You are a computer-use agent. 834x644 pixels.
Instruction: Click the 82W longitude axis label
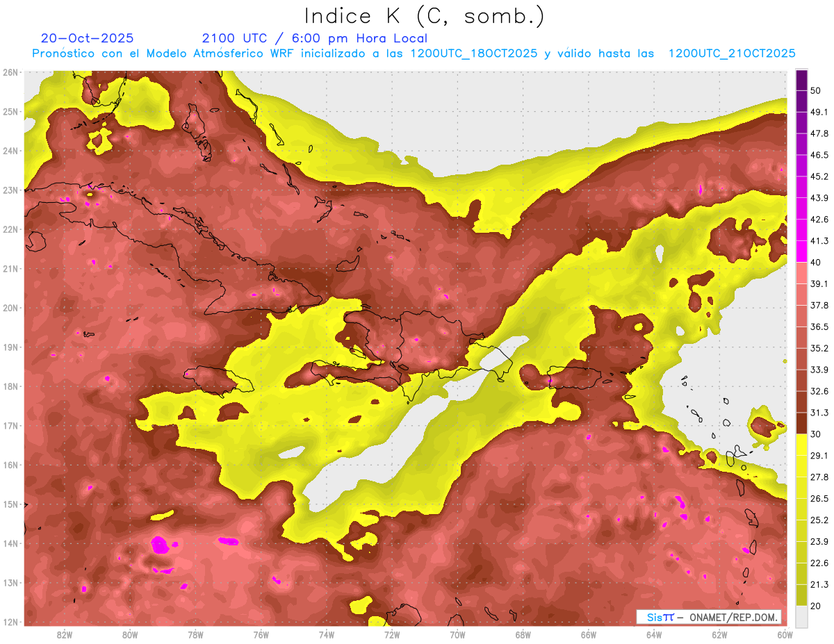coord(65,634)
